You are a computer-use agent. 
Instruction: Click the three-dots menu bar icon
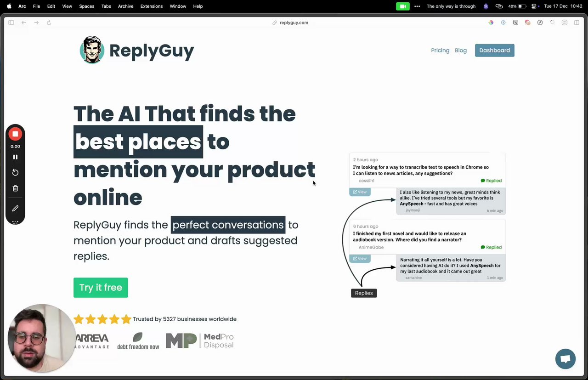click(417, 6)
